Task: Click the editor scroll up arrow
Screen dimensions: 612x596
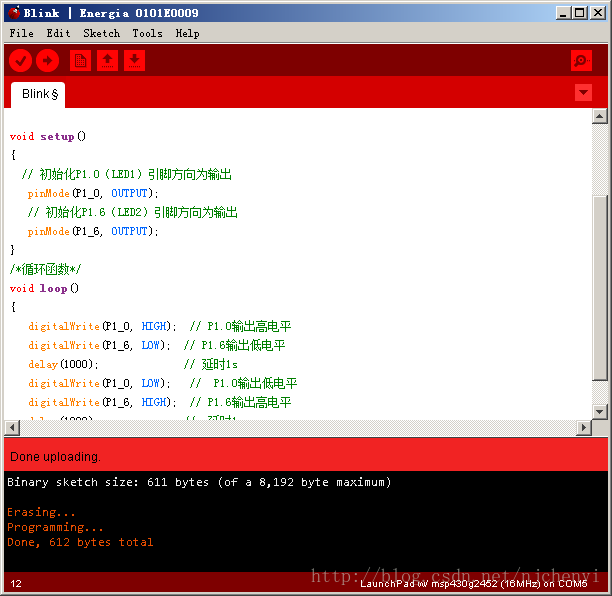Action: coord(599,117)
